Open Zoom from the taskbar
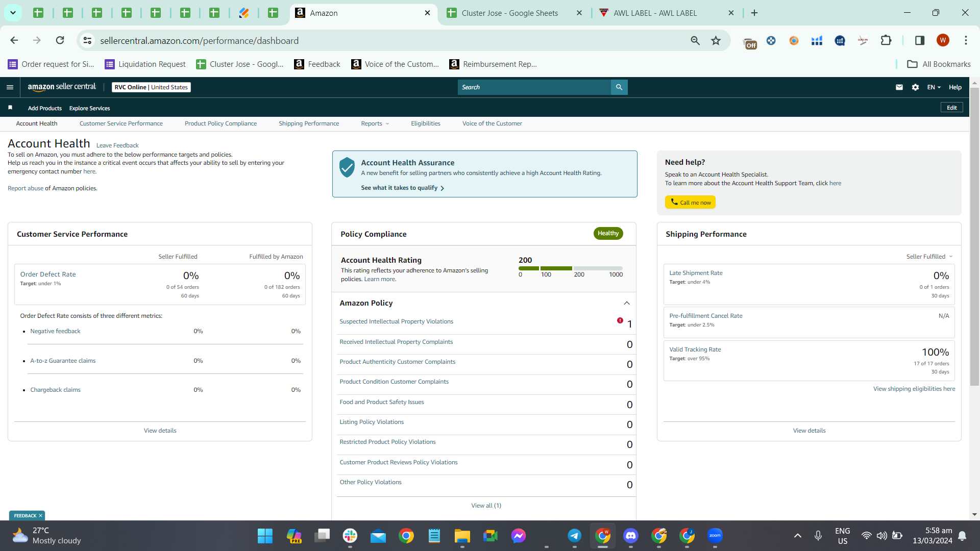The image size is (980, 551). [x=715, y=536]
